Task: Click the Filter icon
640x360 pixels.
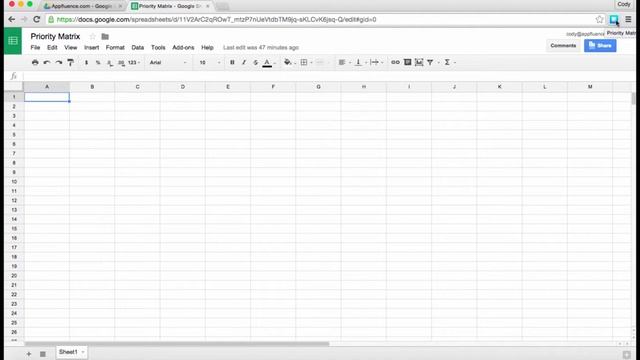Action: pyautogui.click(x=430, y=62)
